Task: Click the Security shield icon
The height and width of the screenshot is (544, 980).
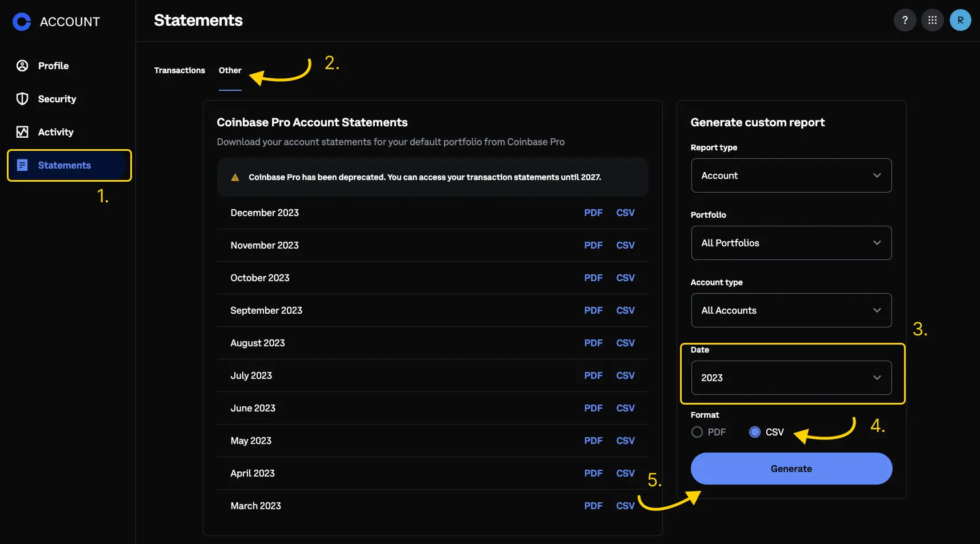Action: 22,99
